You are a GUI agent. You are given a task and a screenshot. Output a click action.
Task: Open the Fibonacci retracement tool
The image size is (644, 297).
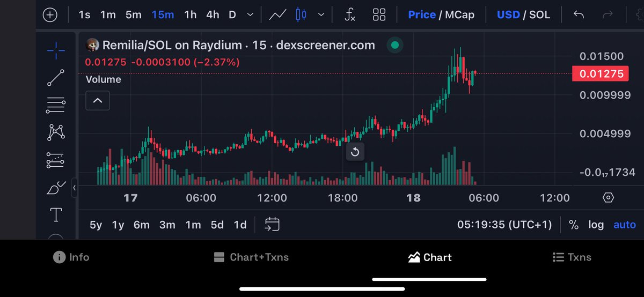pos(56,105)
